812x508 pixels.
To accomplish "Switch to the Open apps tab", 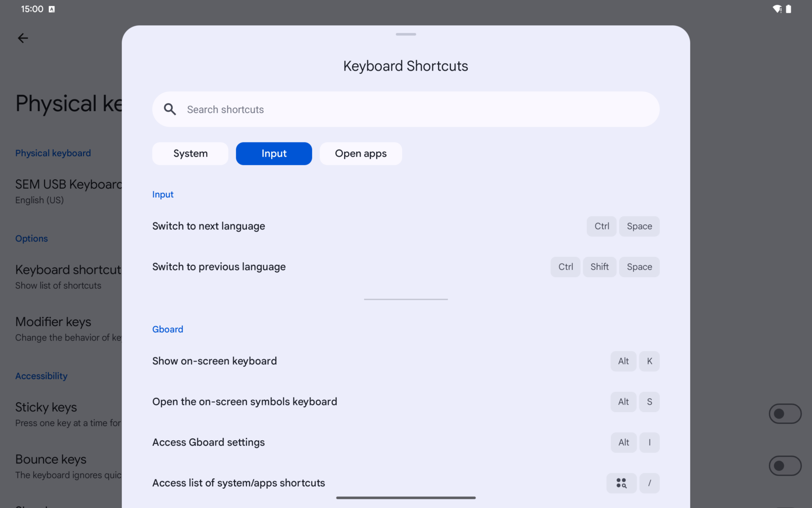I will (x=360, y=153).
